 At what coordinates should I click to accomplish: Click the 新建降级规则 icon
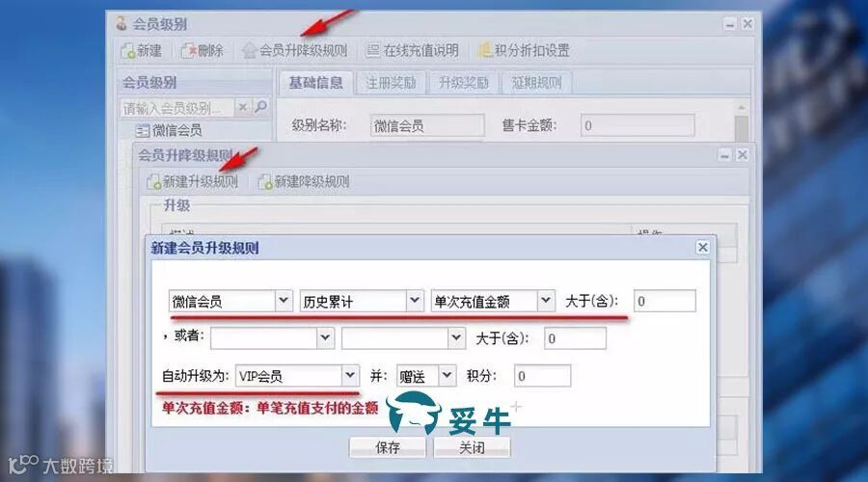265,181
